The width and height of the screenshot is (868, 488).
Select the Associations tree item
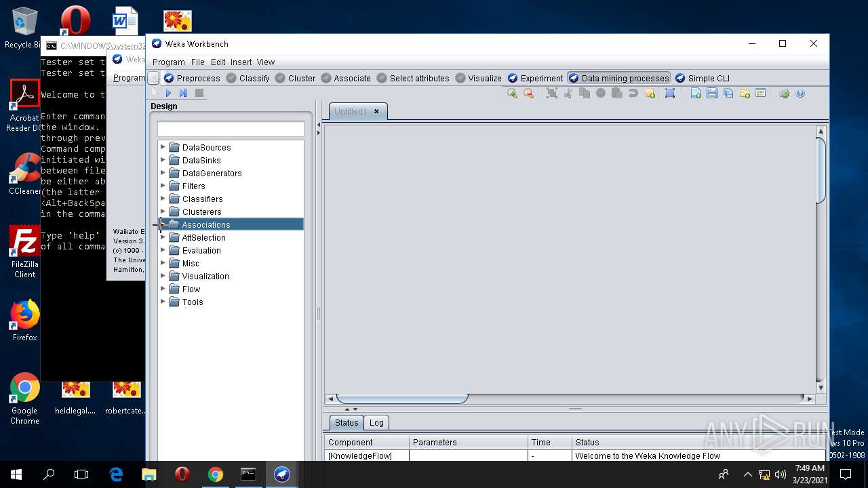[x=206, y=224]
